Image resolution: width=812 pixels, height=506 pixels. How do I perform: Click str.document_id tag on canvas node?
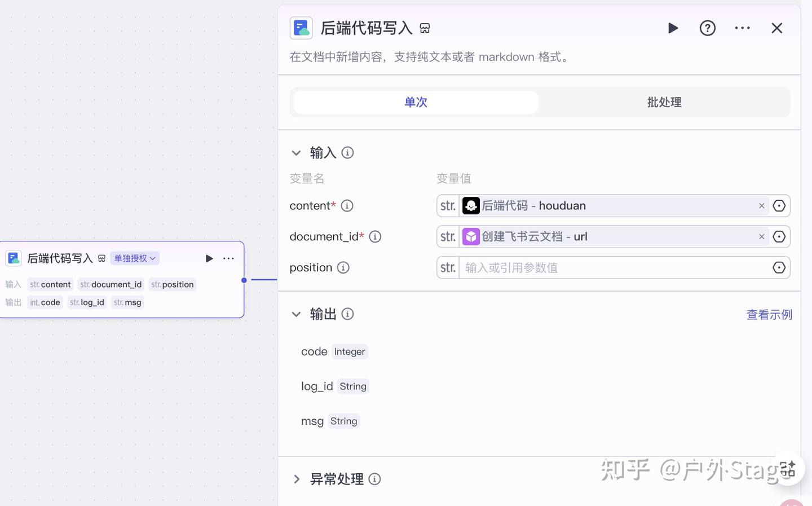[x=111, y=284]
